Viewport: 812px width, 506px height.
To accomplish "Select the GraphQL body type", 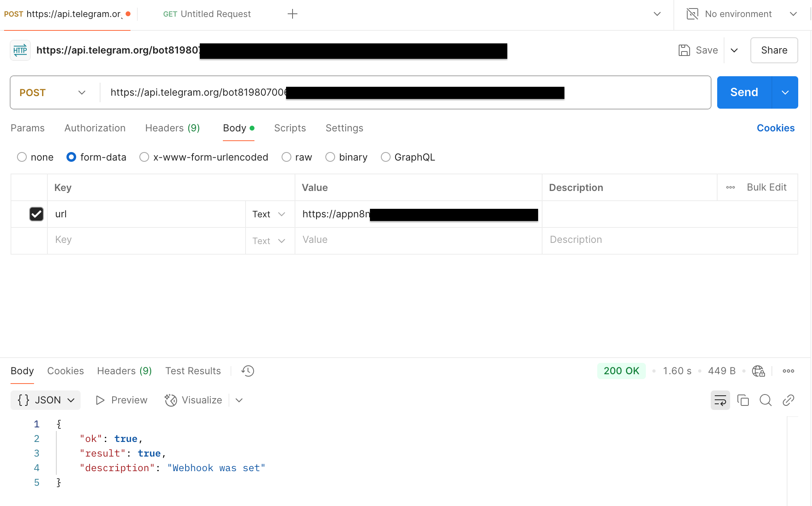I will click(386, 157).
